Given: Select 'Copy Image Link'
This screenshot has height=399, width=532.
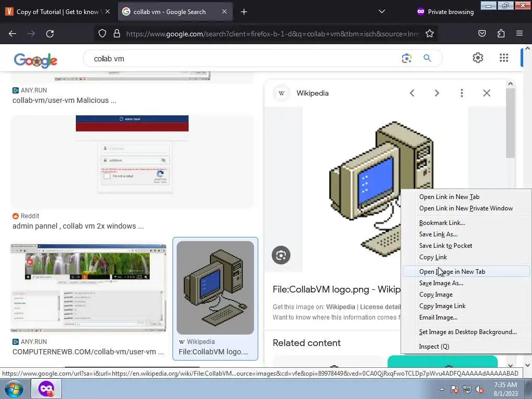Looking at the screenshot, I should 442,306.
